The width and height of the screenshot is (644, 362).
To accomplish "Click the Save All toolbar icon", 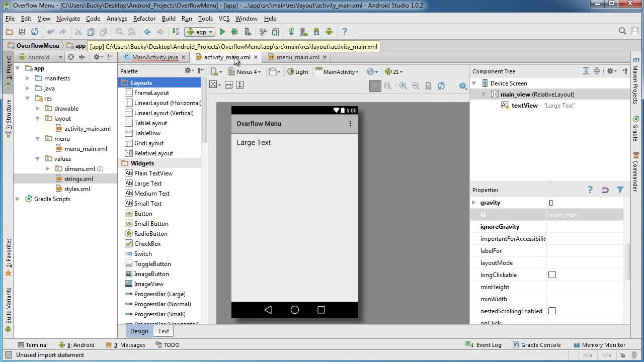I will tap(22, 32).
